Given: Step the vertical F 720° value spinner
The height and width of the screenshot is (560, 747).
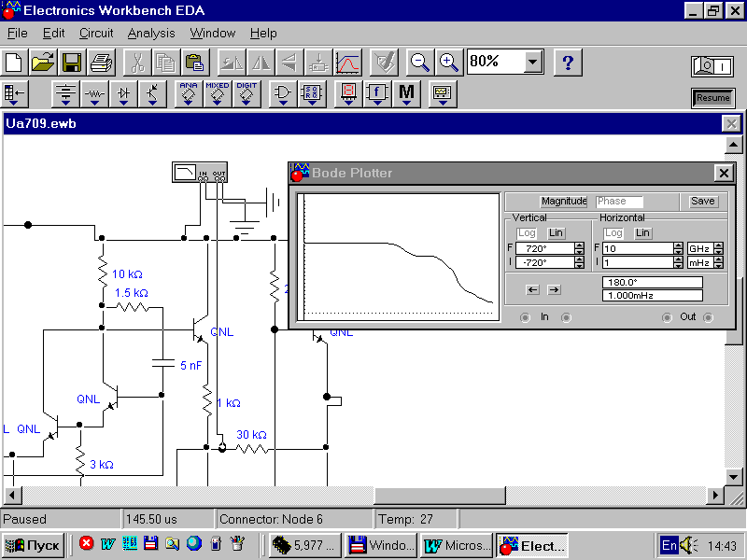Looking at the screenshot, I should coord(579,248).
